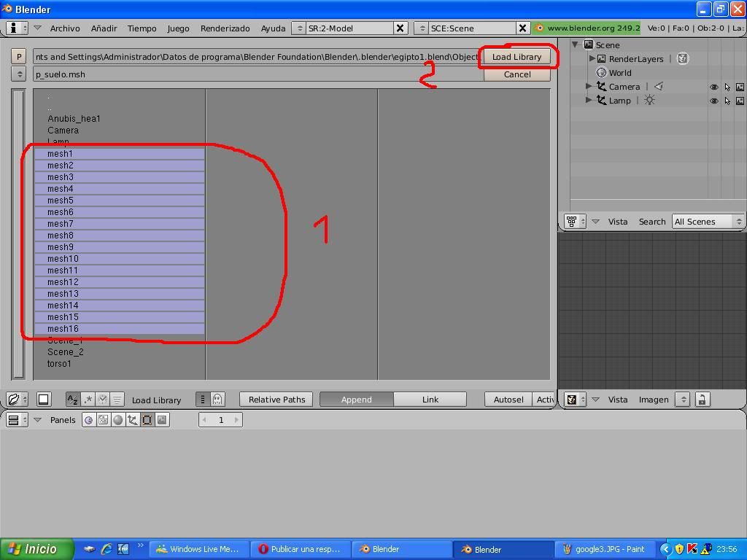
Task: Select Script context panel icon
Action: [x=104, y=419]
